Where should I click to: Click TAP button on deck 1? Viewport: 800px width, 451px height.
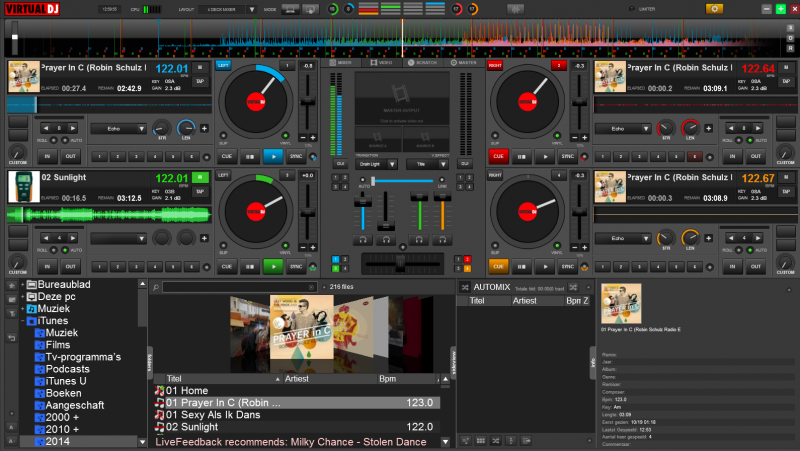click(x=200, y=81)
